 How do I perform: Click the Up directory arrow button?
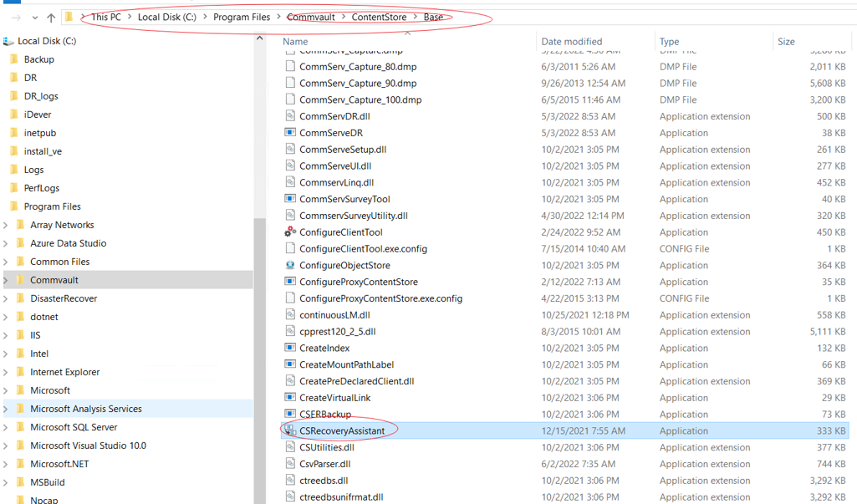(51, 18)
